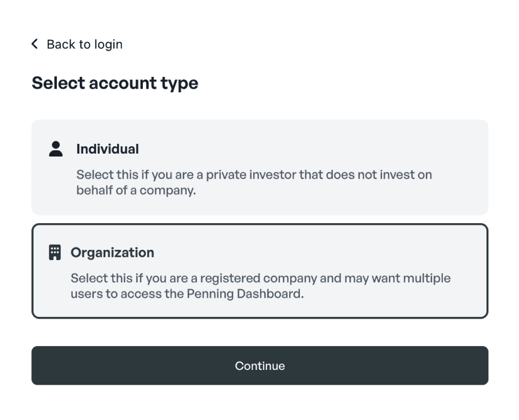The image size is (519, 420).
Task: Click the office building icon next to Organization
Action: (x=55, y=252)
